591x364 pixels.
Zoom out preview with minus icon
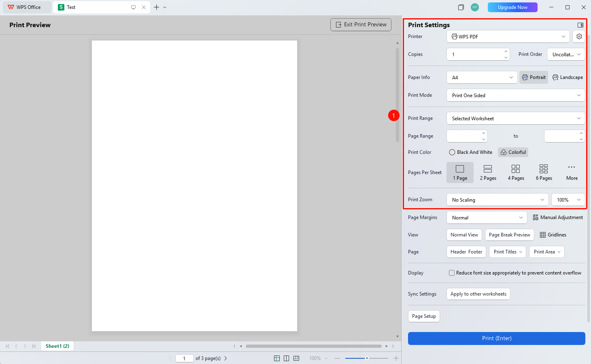pos(337,358)
